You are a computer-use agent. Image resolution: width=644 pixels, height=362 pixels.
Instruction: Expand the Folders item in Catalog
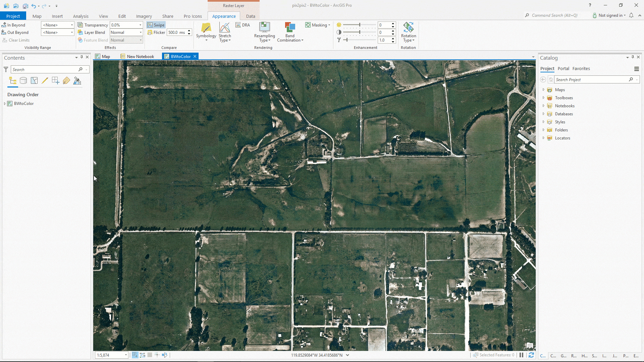pos(544,130)
